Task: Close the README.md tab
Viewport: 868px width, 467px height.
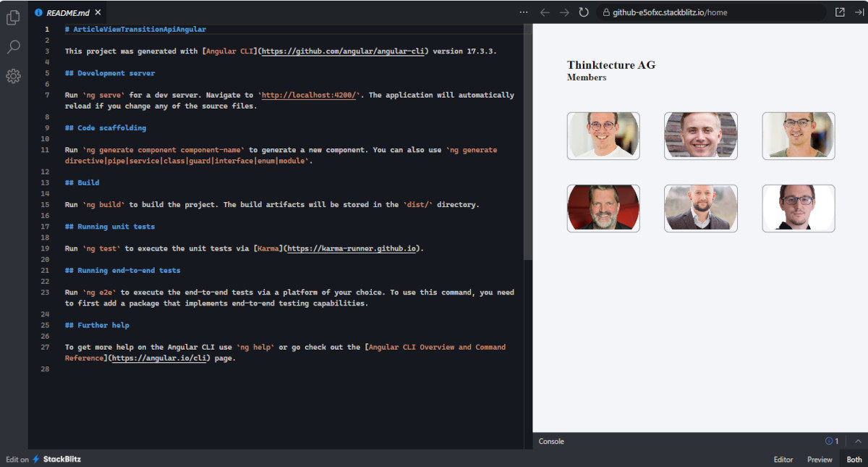Action: tap(99, 12)
